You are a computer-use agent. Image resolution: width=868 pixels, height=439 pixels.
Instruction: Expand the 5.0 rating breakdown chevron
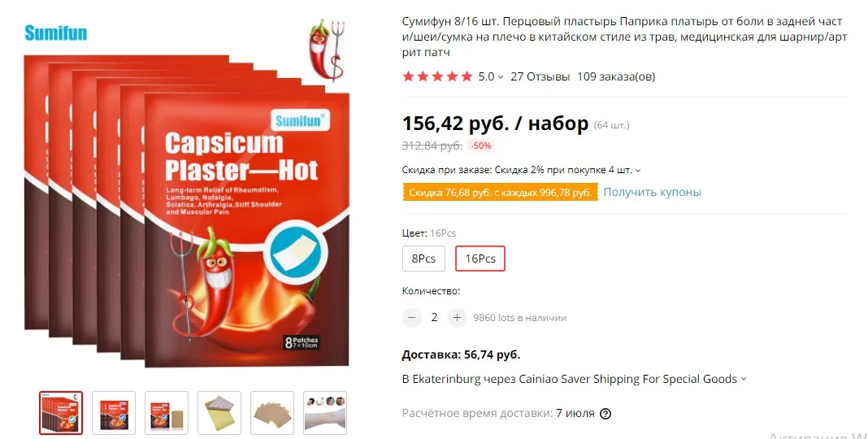tap(501, 77)
